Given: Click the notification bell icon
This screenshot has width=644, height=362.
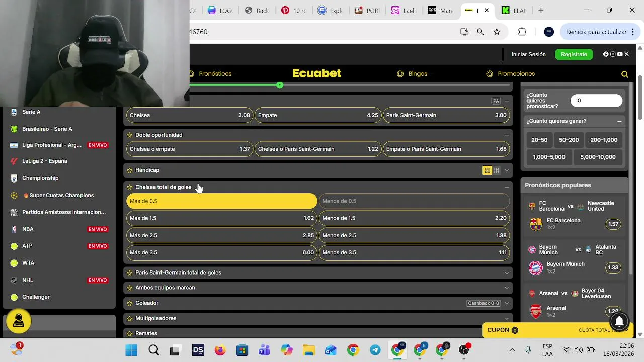Looking at the screenshot, I should [619, 321].
